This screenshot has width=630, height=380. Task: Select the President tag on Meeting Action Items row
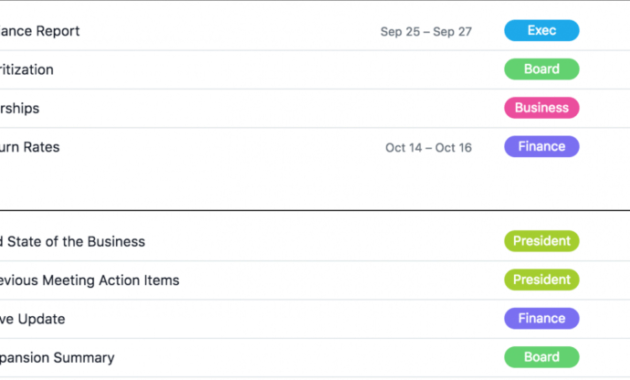coord(542,280)
